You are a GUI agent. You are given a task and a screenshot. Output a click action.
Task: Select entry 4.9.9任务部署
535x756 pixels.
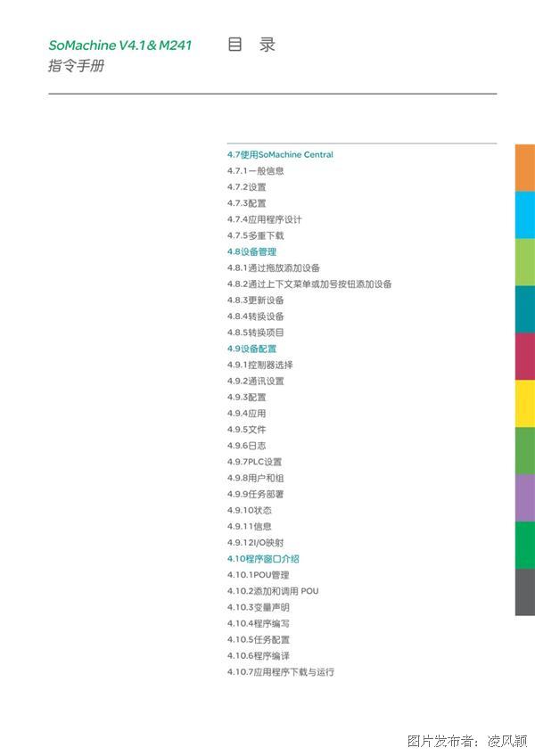[255, 494]
